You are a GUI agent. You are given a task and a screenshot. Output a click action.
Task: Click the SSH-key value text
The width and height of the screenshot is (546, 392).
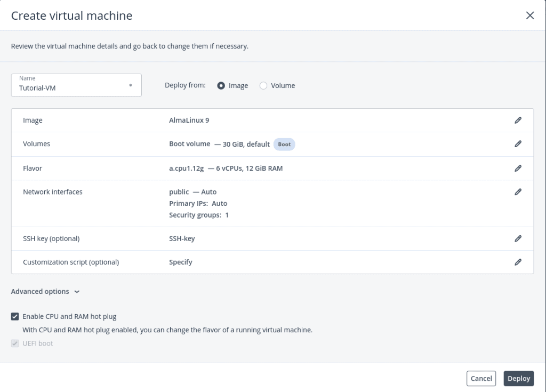182,239
